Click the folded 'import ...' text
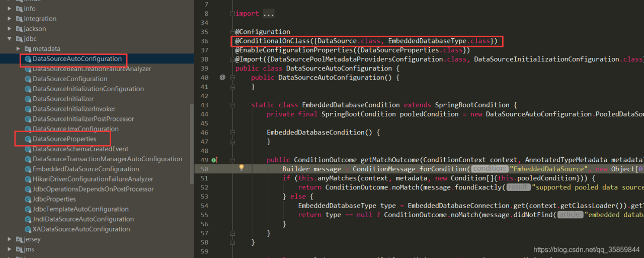 [255, 14]
